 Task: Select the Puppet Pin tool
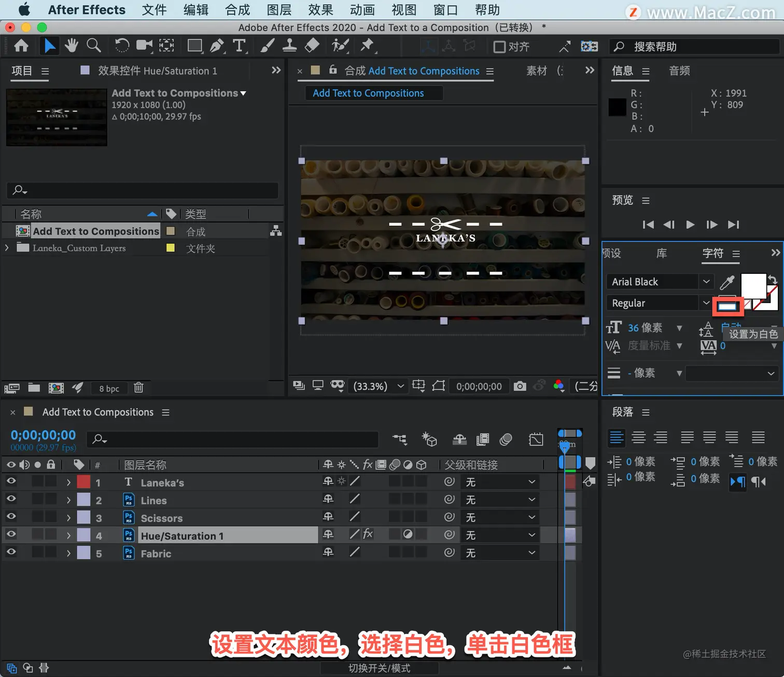pyautogui.click(x=367, y=46)
